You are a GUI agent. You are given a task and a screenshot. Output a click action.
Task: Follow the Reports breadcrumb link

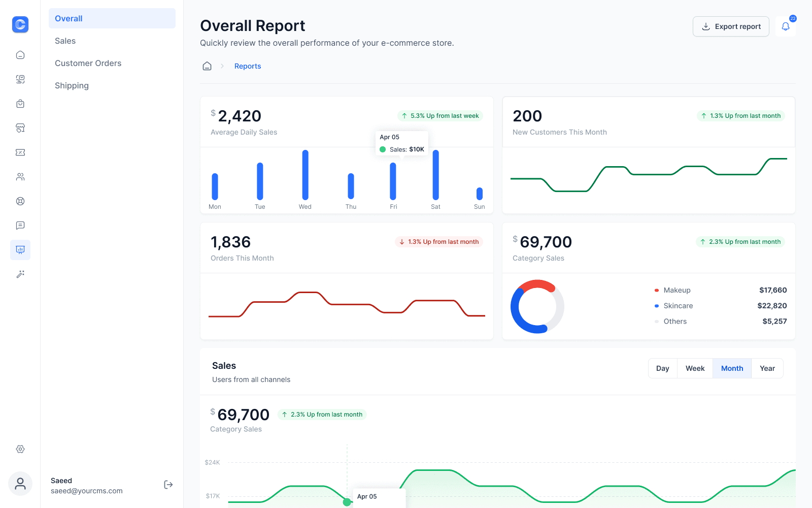pyautogui.click(x=248, y=66)
